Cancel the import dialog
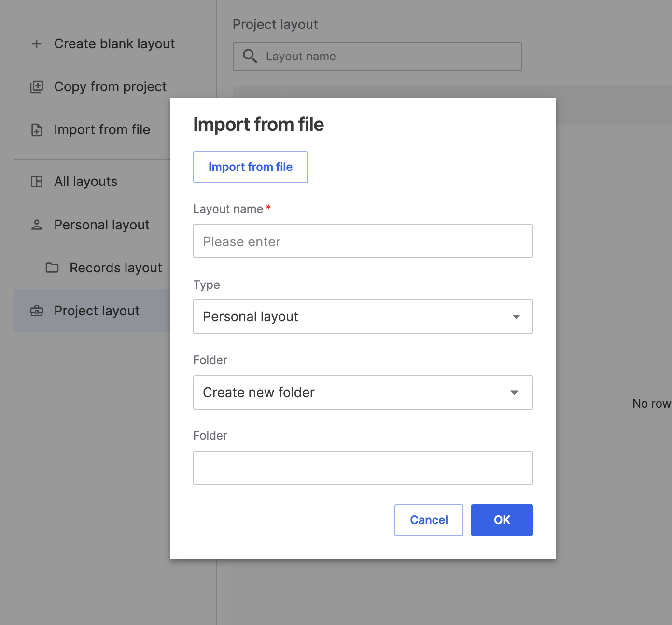This screenshot has width=672, height=625. click(x=429, y=520)
